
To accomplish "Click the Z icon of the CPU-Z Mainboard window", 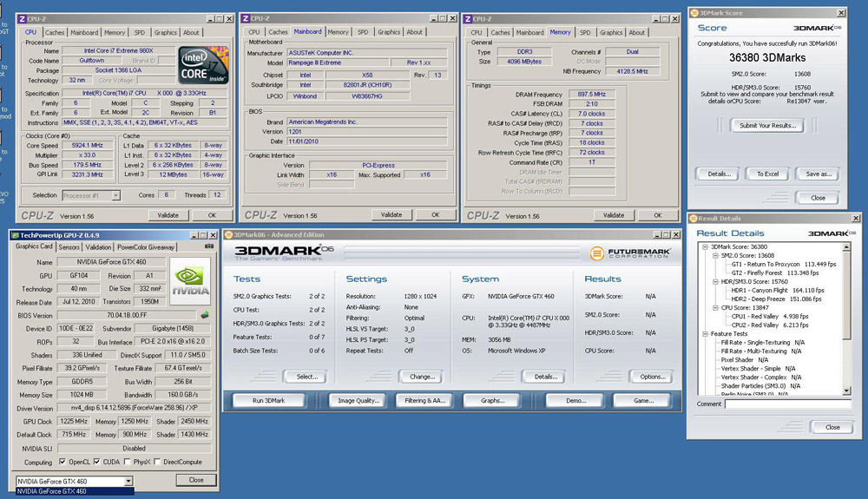I will tap(247, 18).
